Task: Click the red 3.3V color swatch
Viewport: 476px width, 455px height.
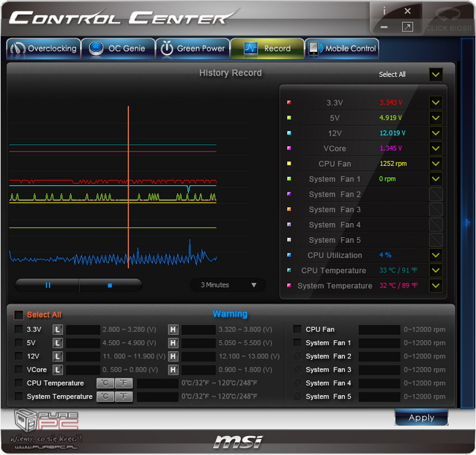Action: click(x=289, y=102)
